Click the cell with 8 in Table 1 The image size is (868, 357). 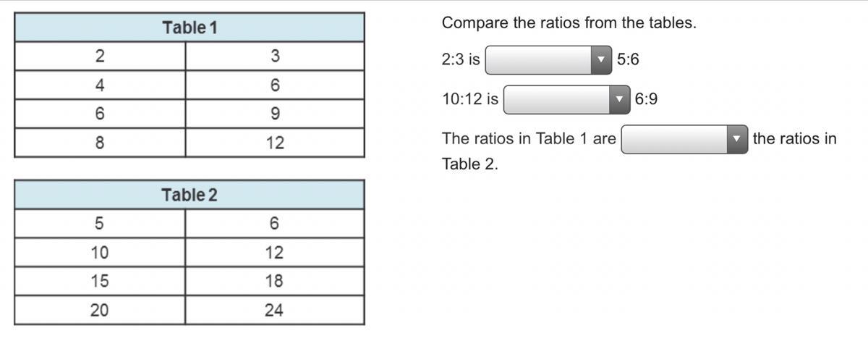[x=100, y=143]
